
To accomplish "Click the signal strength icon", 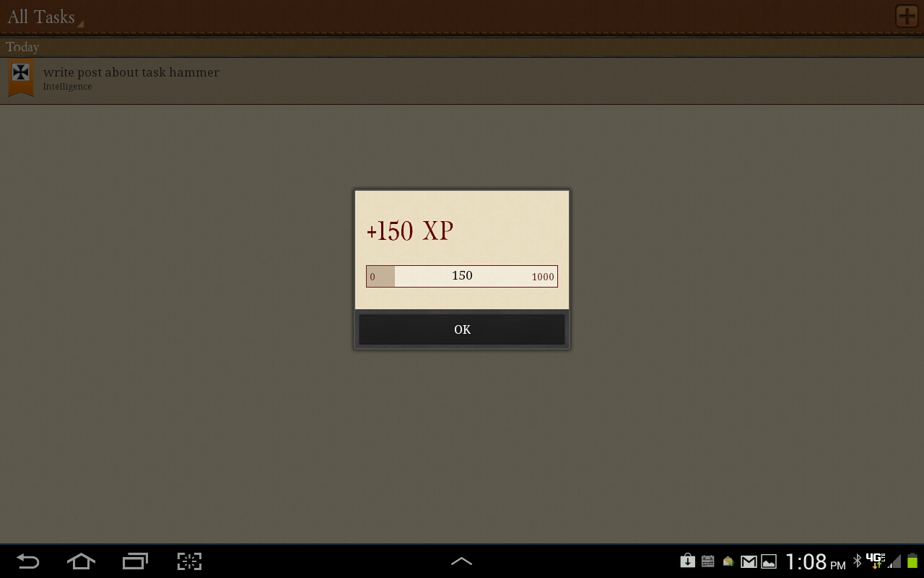I will coord(895,561).
